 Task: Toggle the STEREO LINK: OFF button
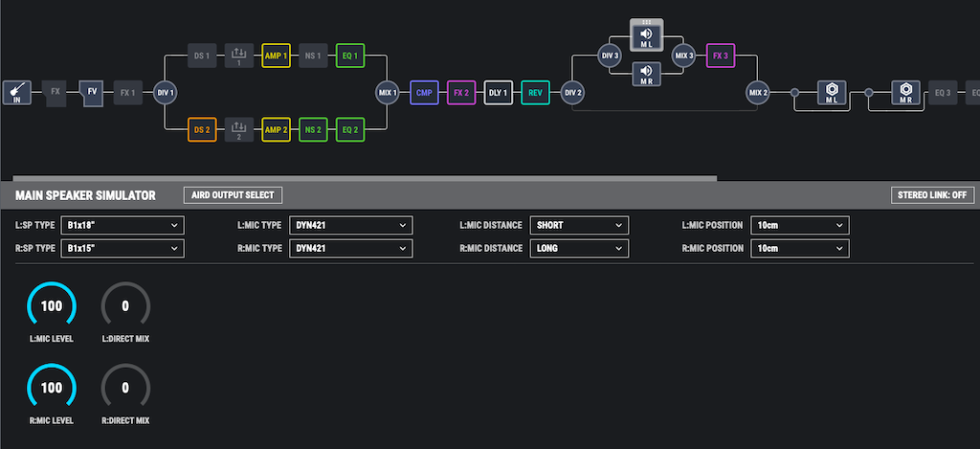click(932, 195)
